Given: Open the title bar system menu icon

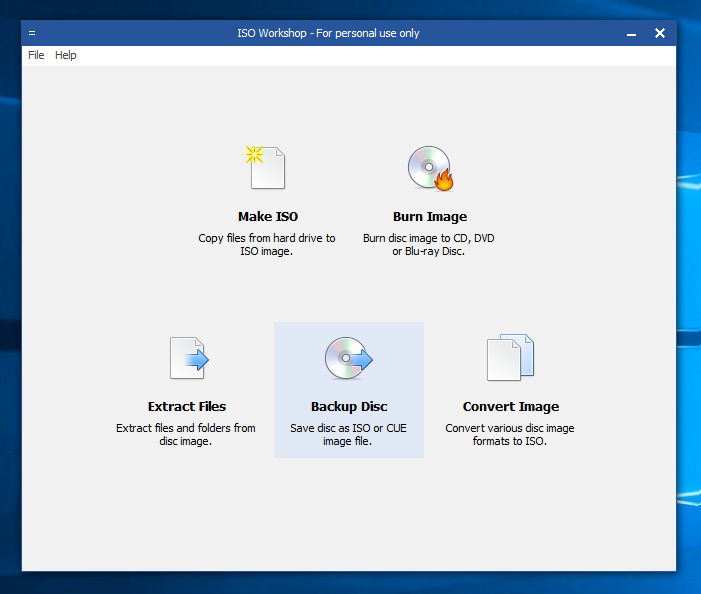Looking at the screenshot, I should [32, 33].
